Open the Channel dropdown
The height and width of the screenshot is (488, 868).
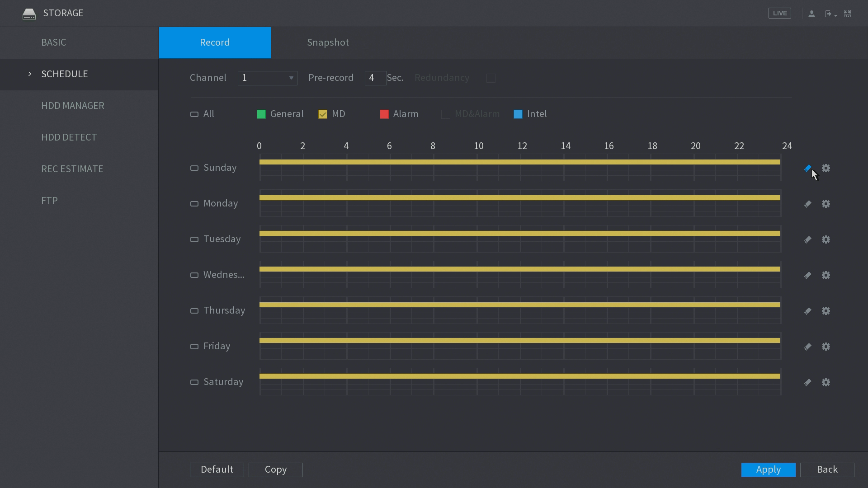(268, 78)
